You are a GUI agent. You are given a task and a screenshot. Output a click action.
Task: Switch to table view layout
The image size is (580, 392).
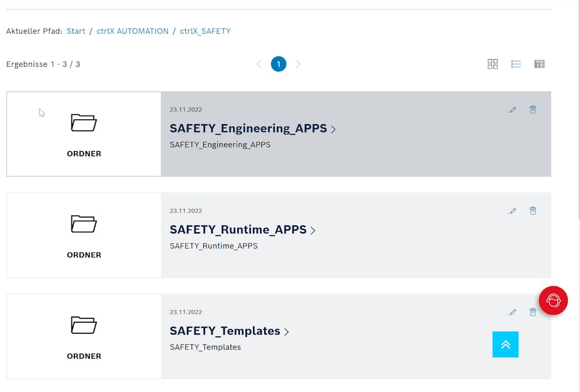point(539,64)
